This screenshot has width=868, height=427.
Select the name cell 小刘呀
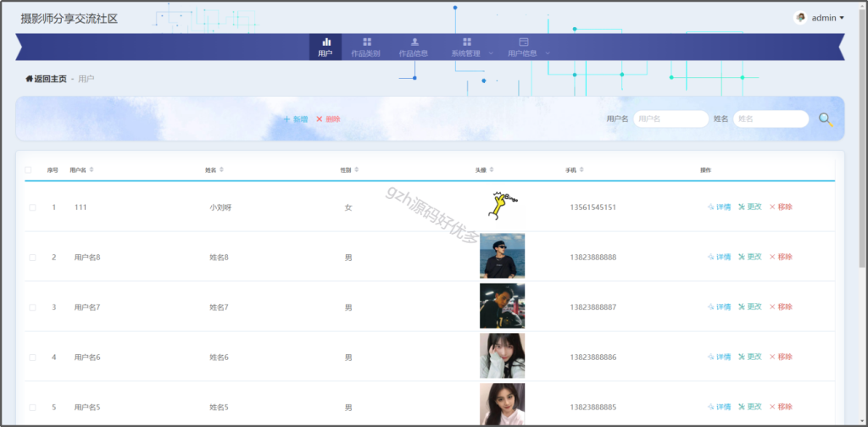220,208
